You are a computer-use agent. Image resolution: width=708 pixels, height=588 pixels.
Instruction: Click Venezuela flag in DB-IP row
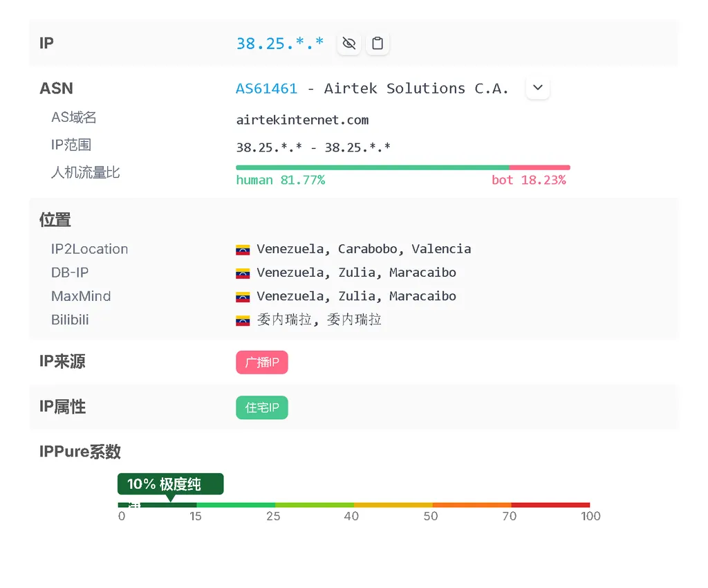pyautogui.click(x=243, y=273)
